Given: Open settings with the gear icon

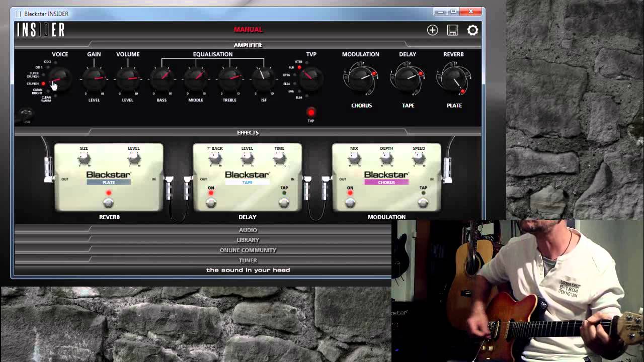Looking at the screenshot, I should pyautogui.click(x=472, y=30).
